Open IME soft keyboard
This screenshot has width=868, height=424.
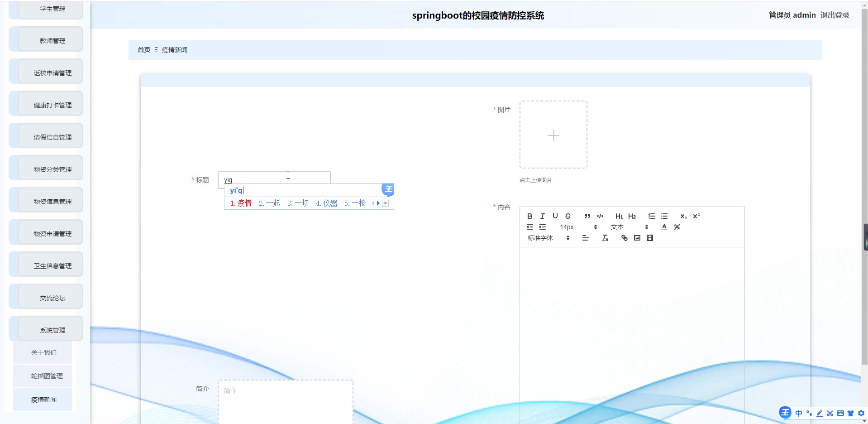[x=840, y=413]
